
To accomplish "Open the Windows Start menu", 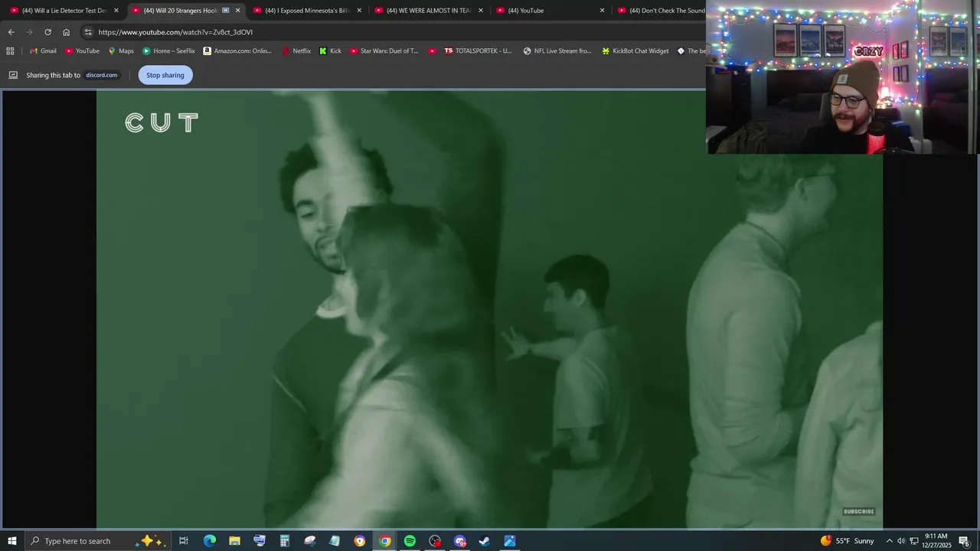I will coord(11,541).
